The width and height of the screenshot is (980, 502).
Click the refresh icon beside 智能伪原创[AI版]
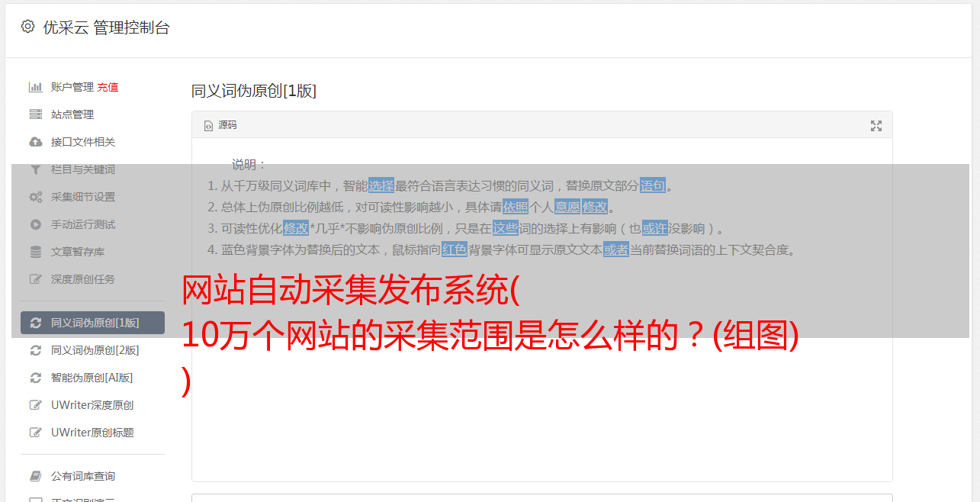35,378
